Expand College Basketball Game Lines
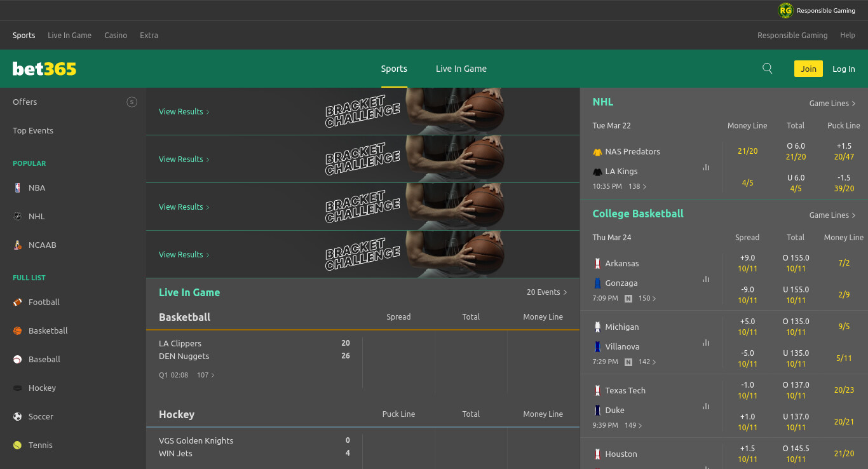Screen dimensions: 868x469 pyautogui.click(x=832, y=215)
